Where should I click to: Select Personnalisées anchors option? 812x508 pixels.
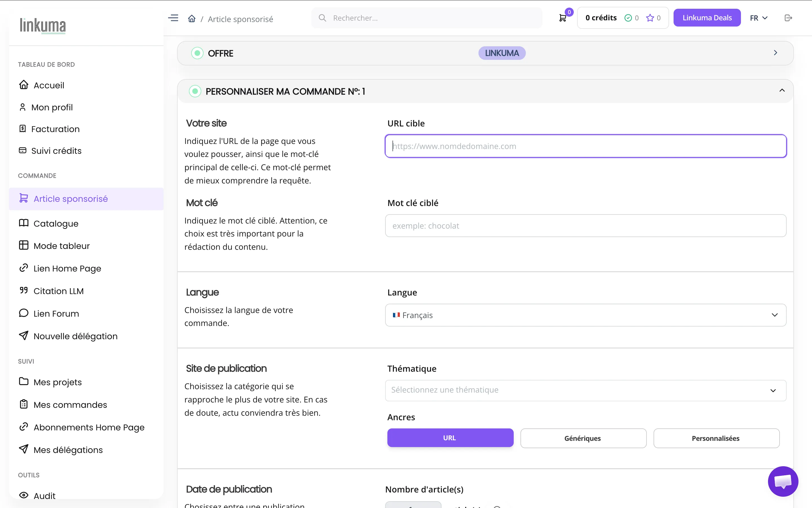coord(716,438)
